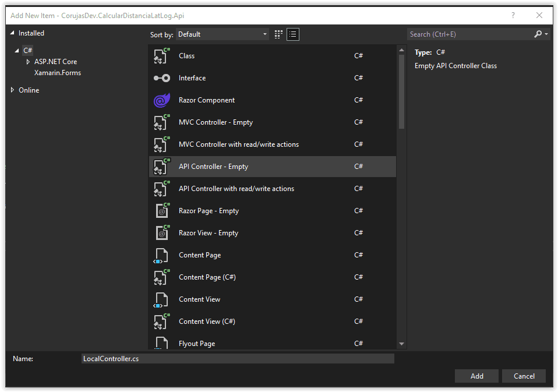Open the Sort by Default dropdown
This screenshot has height=392, width=558.
pyautogui.click(x=223, y=34)
